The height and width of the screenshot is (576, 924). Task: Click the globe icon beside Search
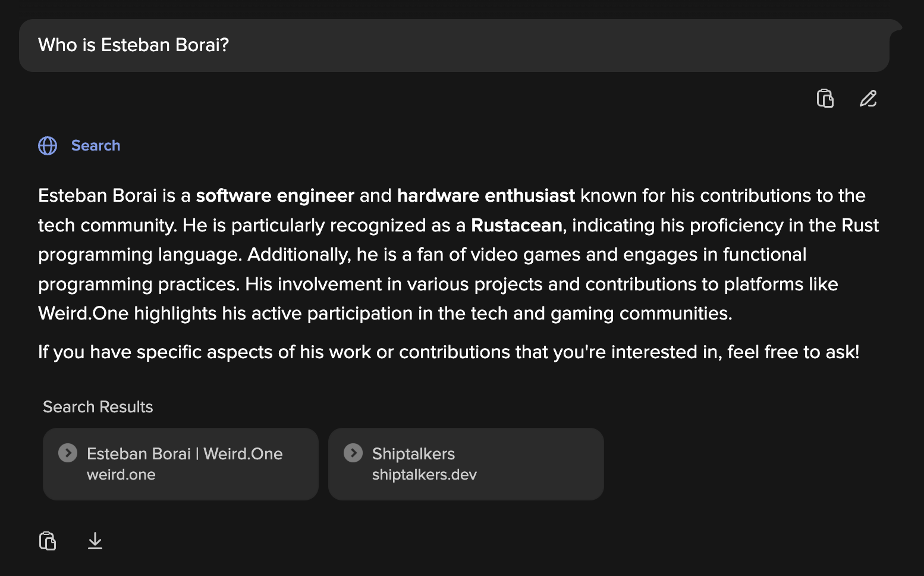point(48,146)
